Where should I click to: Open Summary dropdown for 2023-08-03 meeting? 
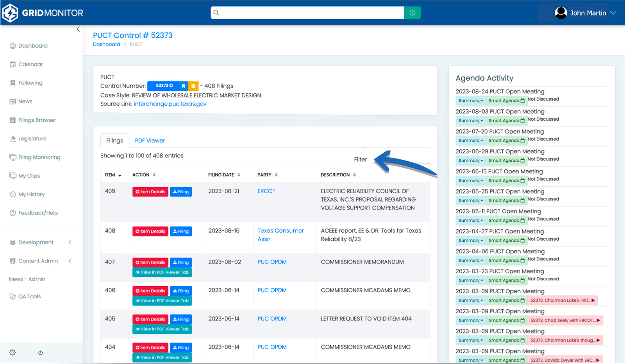(471, 121)
